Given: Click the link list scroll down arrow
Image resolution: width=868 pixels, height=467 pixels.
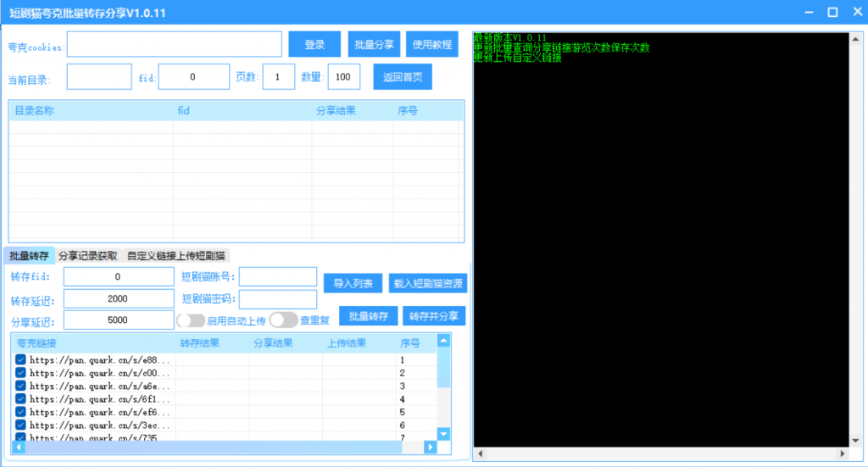Looking at the screenshot, I should (x=443, y=434).
